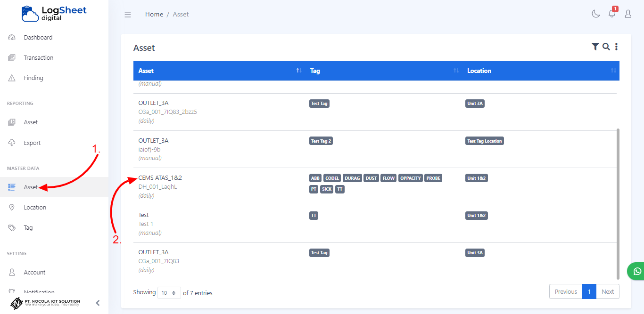The height and width of the screenshot is (314, 644).
Task: Toggle dark mode with the moon icon
Action: click(x=595, y=14)
